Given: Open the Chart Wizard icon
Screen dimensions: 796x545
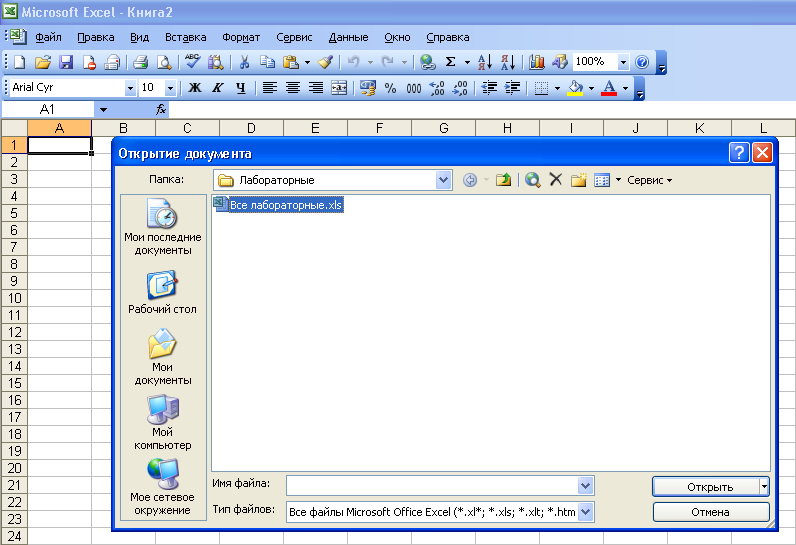Looking at the screenshot, I should click(537, 62).
